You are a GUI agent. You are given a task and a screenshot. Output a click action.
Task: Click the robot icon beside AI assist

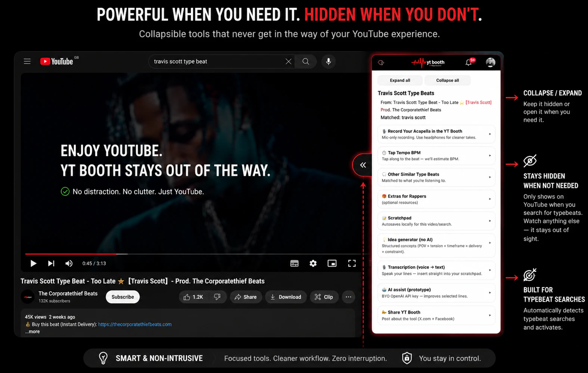pyautogui.click(x=384, y=290)
